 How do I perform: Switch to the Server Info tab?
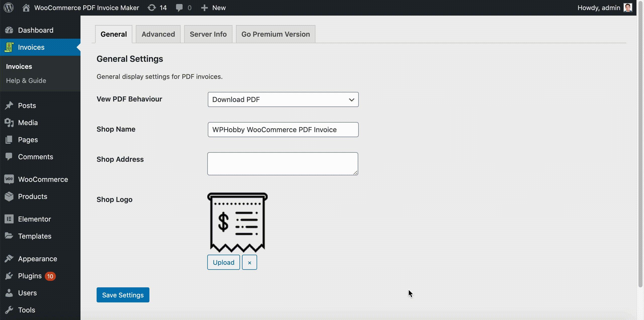pyautogui.click(x=208, y=34)
